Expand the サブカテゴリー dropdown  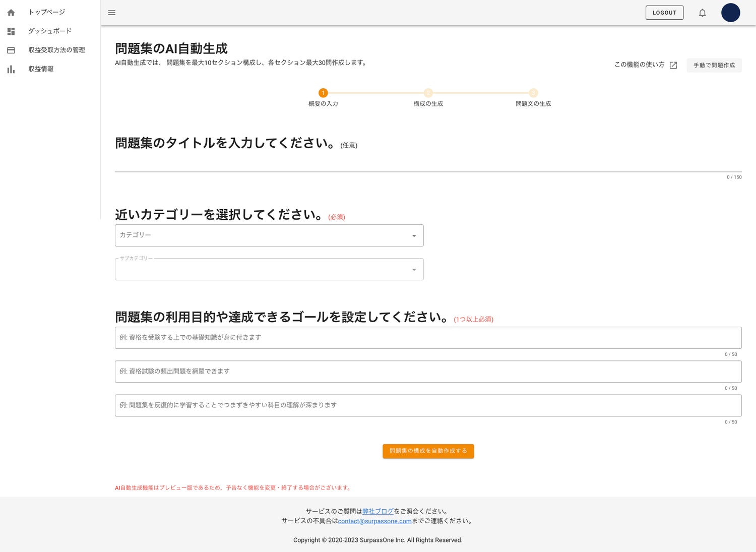pyautogui.click(x=269, y=269)
